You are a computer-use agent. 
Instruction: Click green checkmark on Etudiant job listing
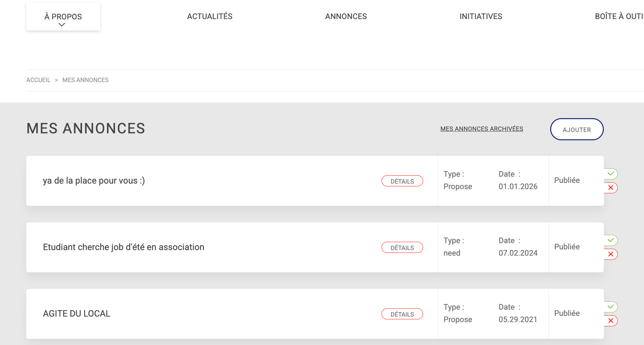[610, 240]
